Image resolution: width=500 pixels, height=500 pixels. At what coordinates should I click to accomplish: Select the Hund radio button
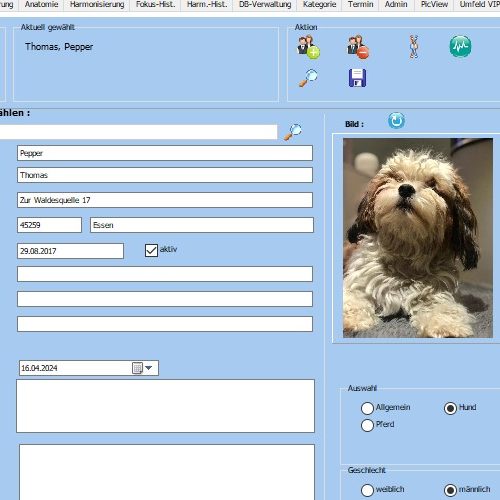450,408
